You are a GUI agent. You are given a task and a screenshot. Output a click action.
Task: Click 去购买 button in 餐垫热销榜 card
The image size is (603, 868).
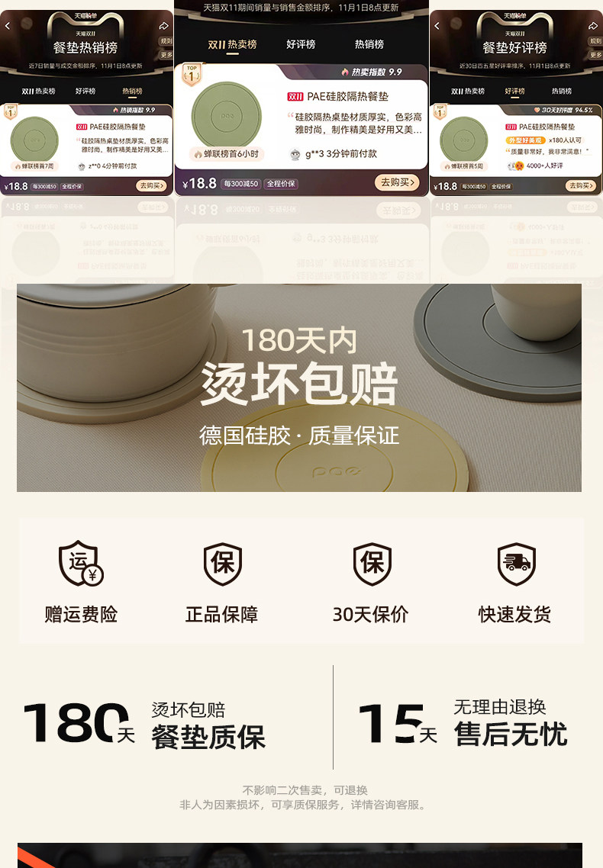click(x=151, y=186)
